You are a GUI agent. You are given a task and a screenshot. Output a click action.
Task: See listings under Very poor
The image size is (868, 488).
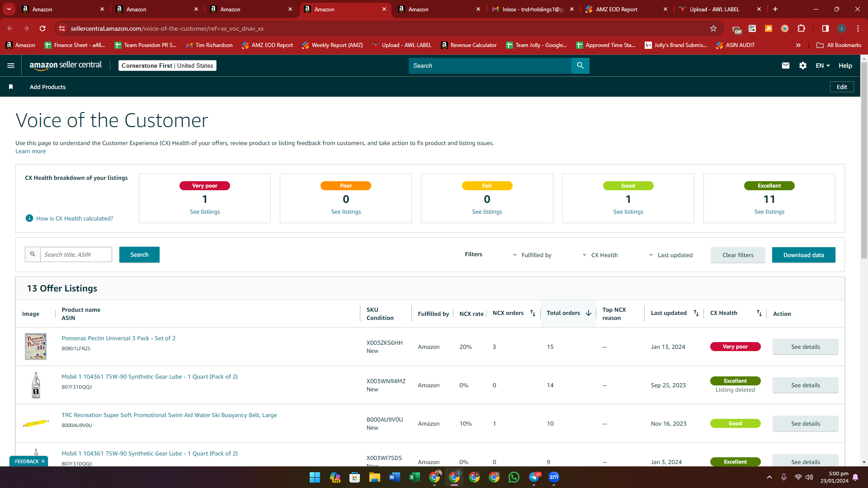205,211
